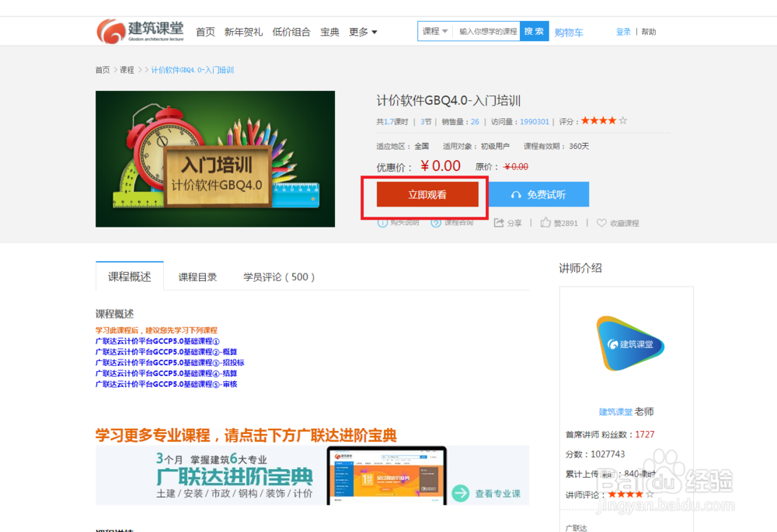Open the 宝典 navigation item
The width and height of the screenshot is (777, 532).
[x=329, y=32]
